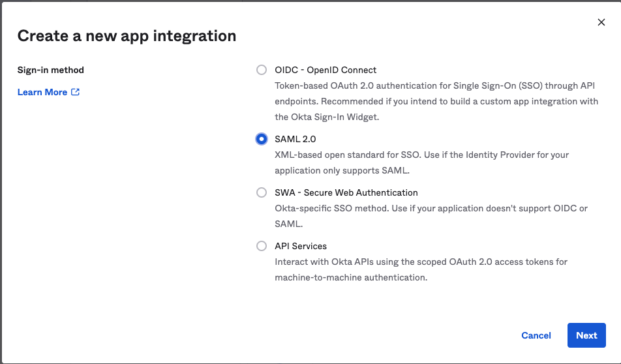
Task: Select the SAML 2.0 radio button
Action: coord(262,139)
